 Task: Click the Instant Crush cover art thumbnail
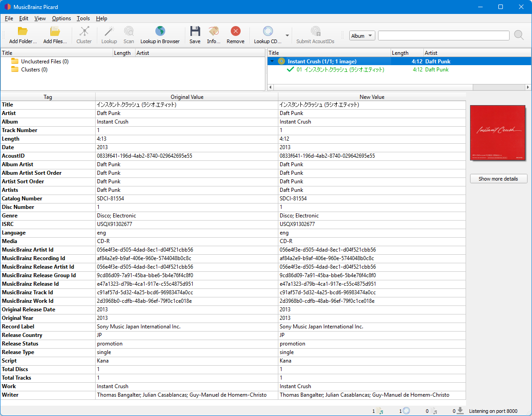click(x=498, y=133)
